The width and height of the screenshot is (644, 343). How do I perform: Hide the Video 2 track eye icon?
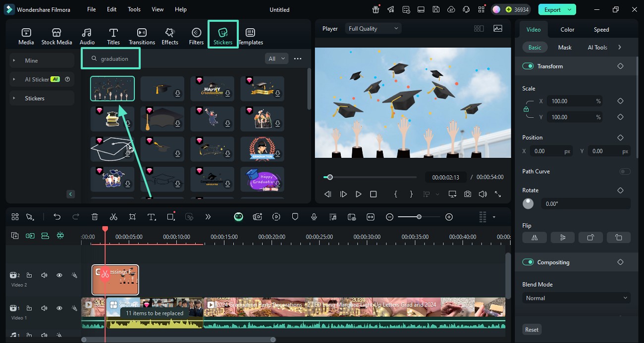pyautogui.click(x=59, y=275)
